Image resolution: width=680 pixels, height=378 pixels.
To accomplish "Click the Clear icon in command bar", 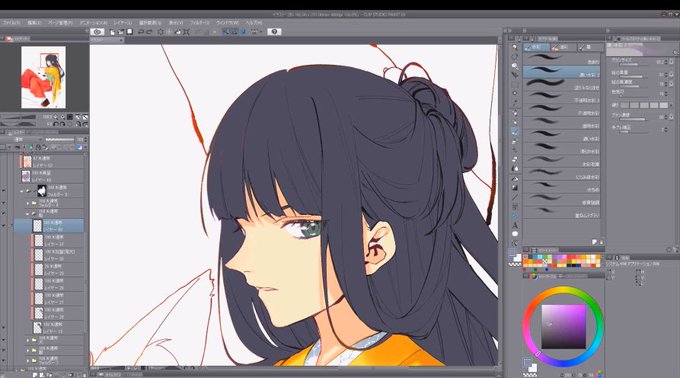I will tap(160, 32).
